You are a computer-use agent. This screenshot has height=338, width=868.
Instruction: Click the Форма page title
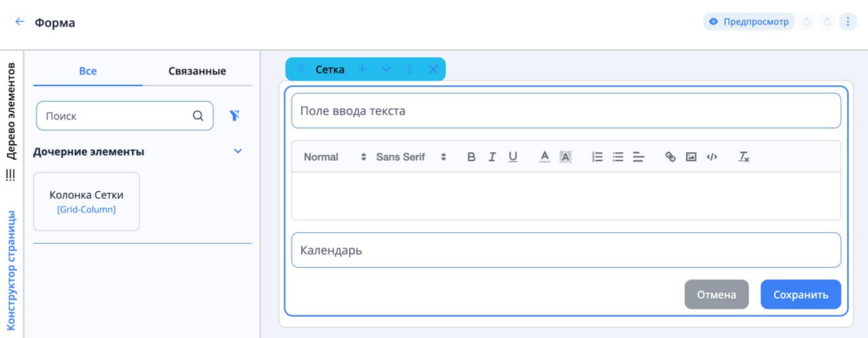pos(55,22)
